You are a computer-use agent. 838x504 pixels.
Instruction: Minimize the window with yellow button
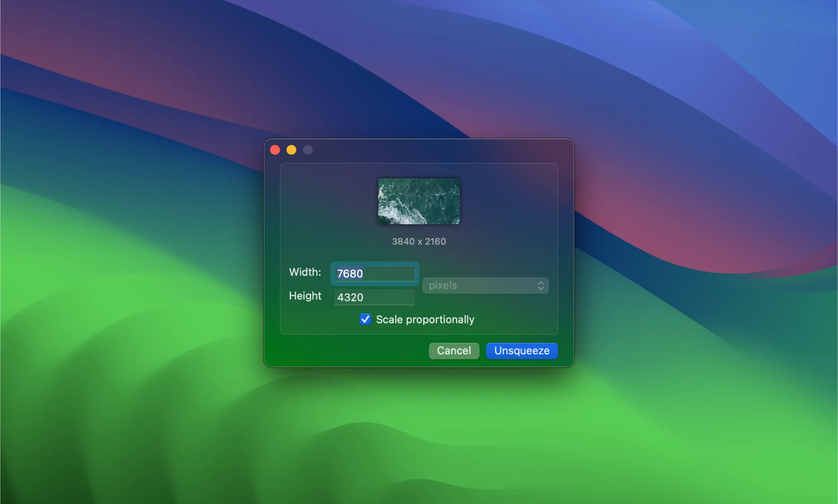(x=291, y=150)
